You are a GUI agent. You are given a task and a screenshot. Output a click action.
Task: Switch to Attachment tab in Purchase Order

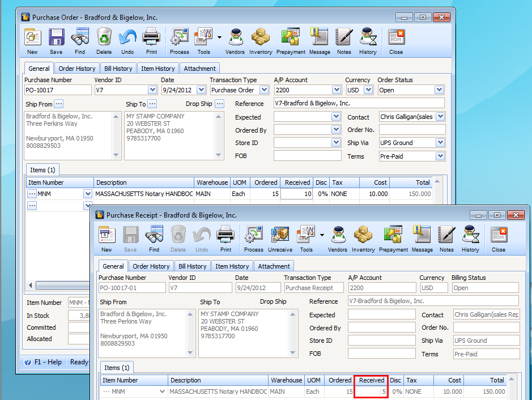pos(199,69)
